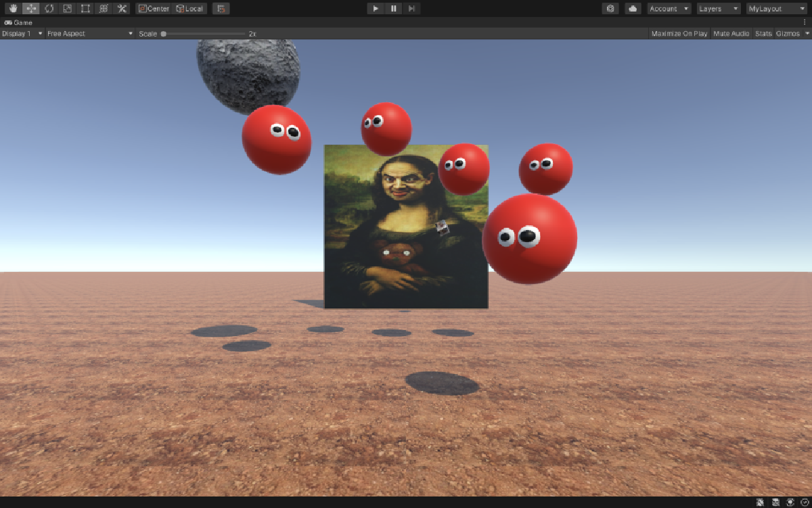Open the custom editor tools icon
Image resolution: width=812 pixels, height=508 pixels.
point(122,9)
